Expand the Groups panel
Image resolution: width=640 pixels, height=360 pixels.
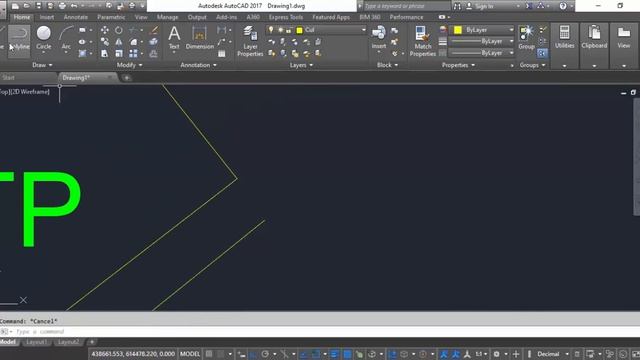tap(532, 65)
